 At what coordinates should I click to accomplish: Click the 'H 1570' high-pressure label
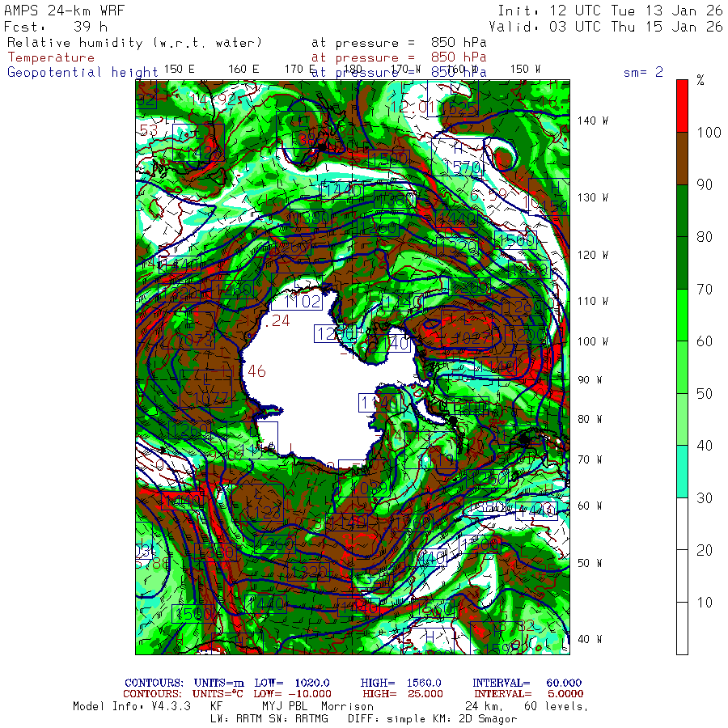tap(459, 158)
